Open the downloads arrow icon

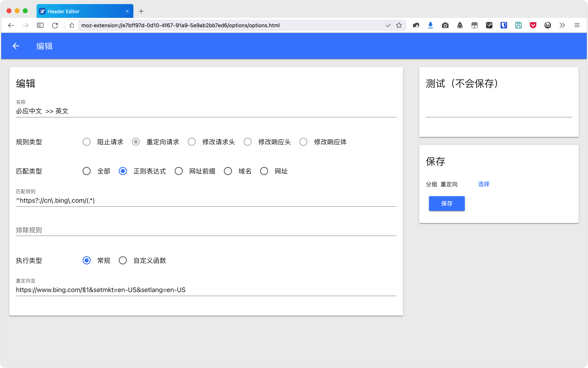[431, 25]
